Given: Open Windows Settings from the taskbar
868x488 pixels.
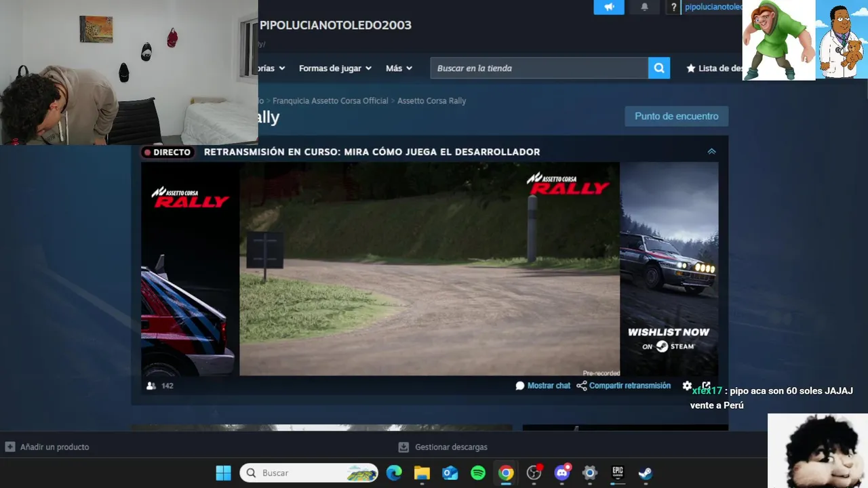Looking at the screenshot, I should pos(590,472).
